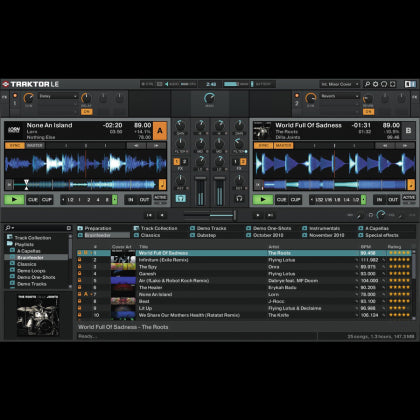The image size is (420, 420).
Task: Start playback on Deck B
Action: tap(263, 199)
